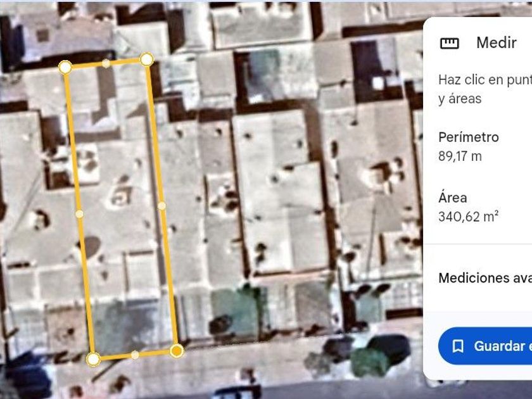Screen dimensions: 532x399
Task: Select the top-left polygon vertex handle
Action: [65, 67]
